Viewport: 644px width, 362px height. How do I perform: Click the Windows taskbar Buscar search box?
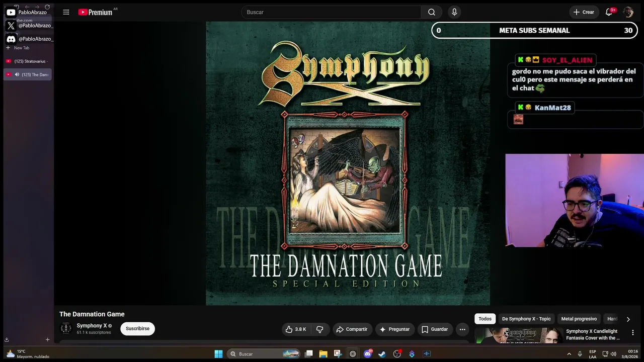coord(263,354)
